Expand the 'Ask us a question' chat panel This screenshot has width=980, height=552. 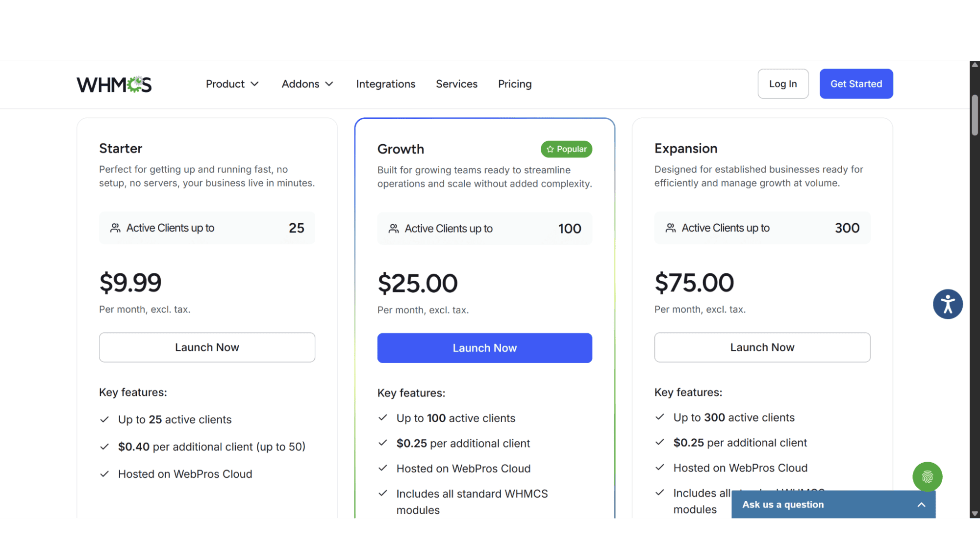point(833,504)
